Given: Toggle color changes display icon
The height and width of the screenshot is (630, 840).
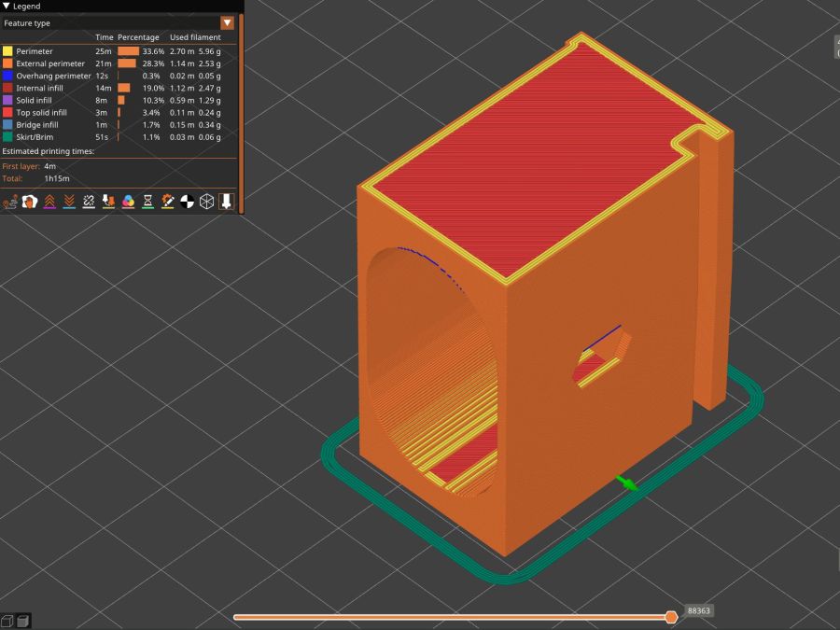Looking at the screenshot, I should coord(127,201).
